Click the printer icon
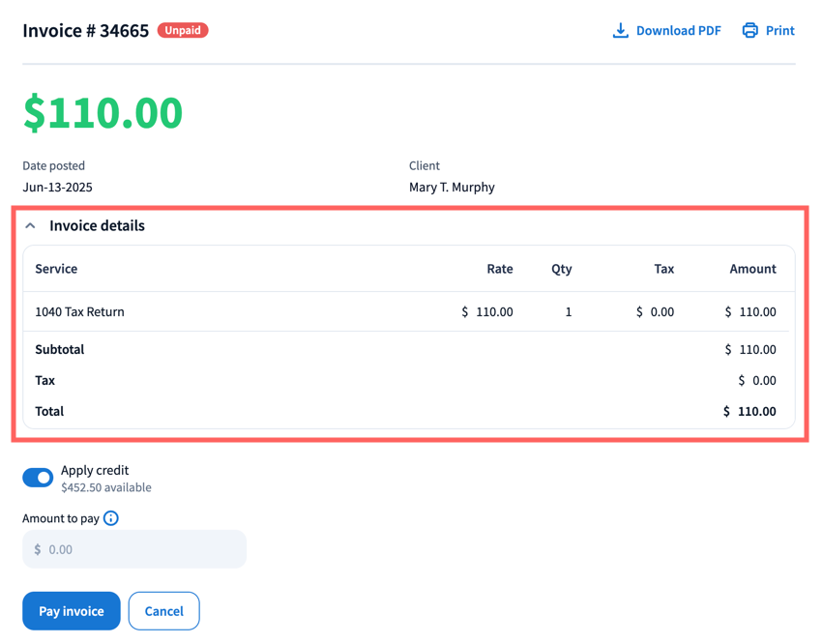The height and width of the screenshot is (644, 823). tap(750, 31)
